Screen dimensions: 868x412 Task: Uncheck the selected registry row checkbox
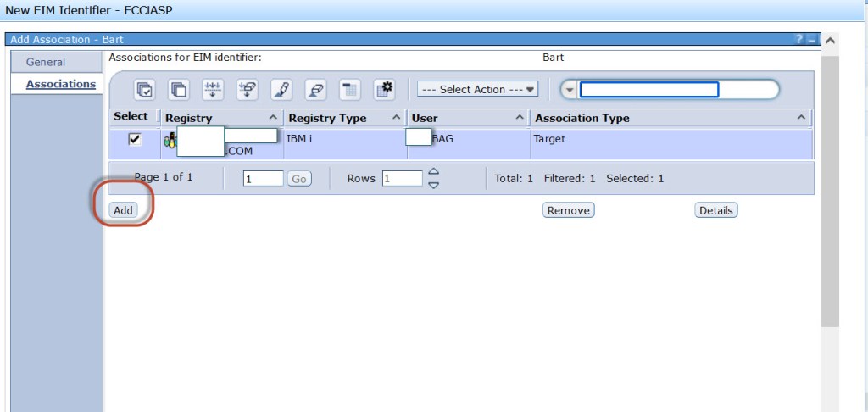(135, 140)
